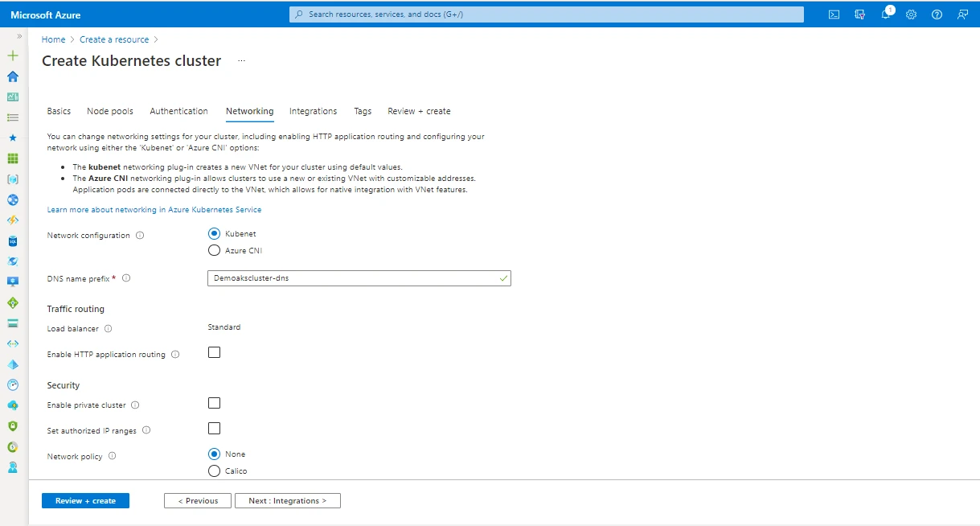The image size is (980, 526).
Task: Proceed with Next : Integrations button
Action: coord(287,500)
